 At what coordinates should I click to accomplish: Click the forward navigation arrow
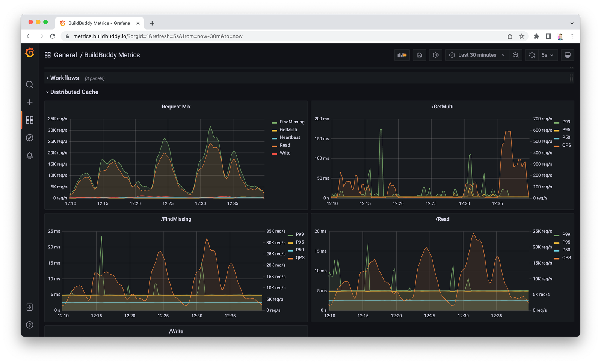tap(41, 36)
